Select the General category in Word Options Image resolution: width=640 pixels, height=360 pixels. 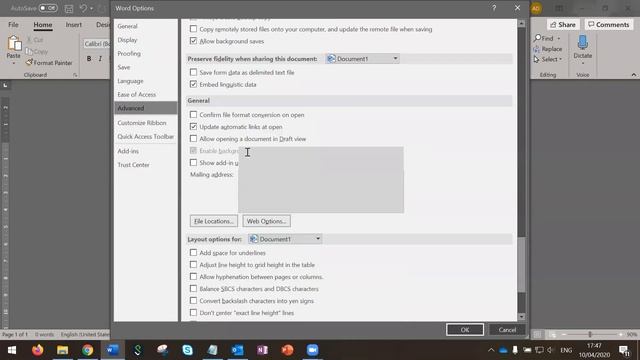click(x=145, y=26)
